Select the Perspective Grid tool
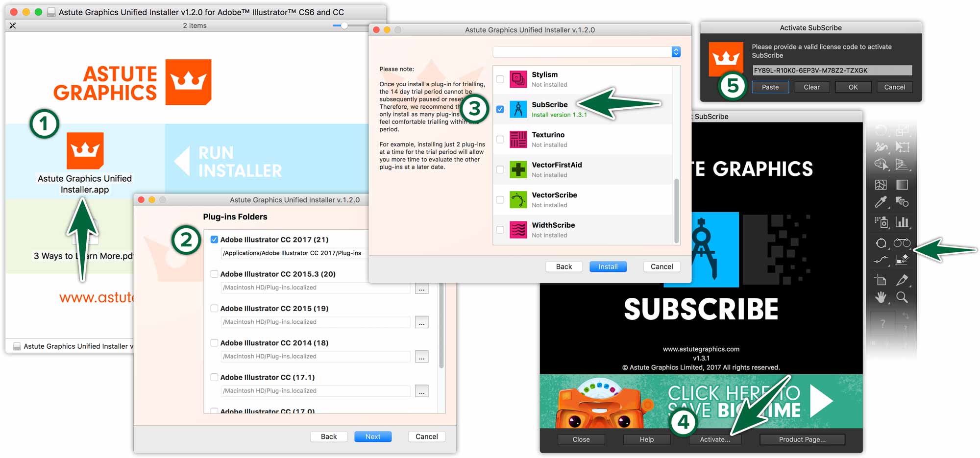The image size is (980, 458). click(x=902, y=165)
